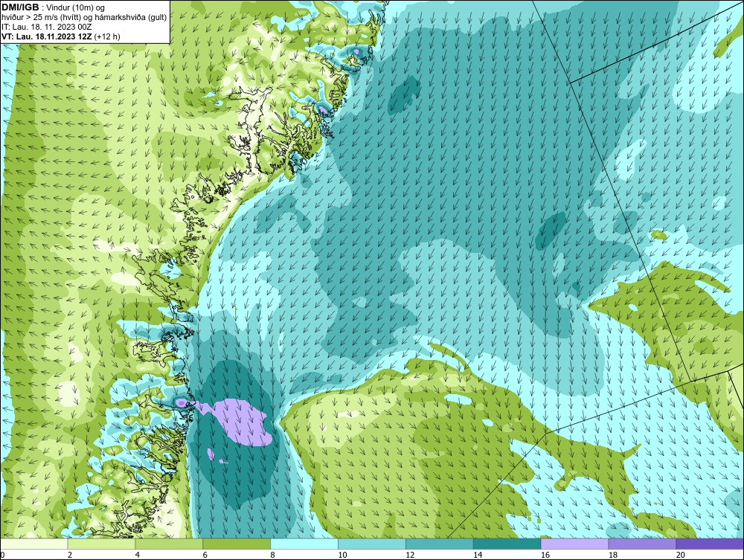Click the legend scale label 20
Image resolution: width=744 pixels, height=560 pixels.
pos(681,555)
